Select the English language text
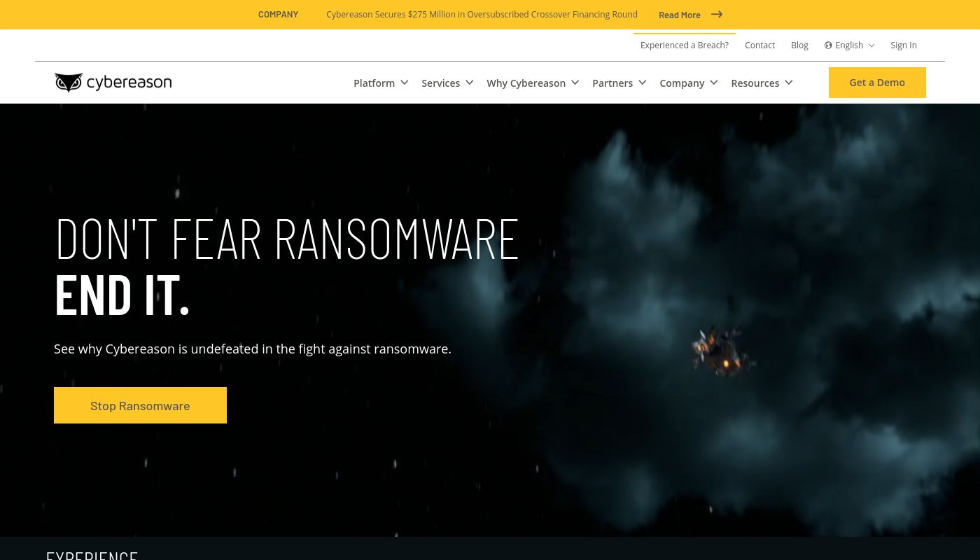This screenshot has width=980, height=560. (848, 45)
